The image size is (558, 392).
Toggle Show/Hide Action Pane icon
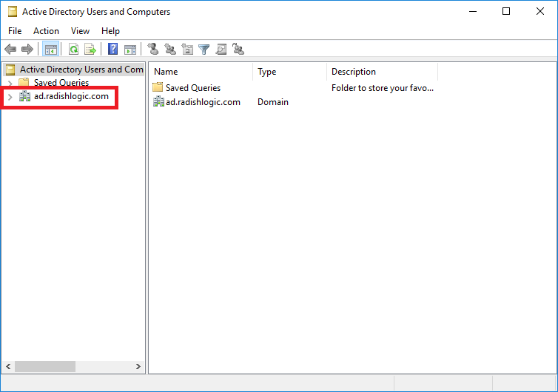click(130, 50)
